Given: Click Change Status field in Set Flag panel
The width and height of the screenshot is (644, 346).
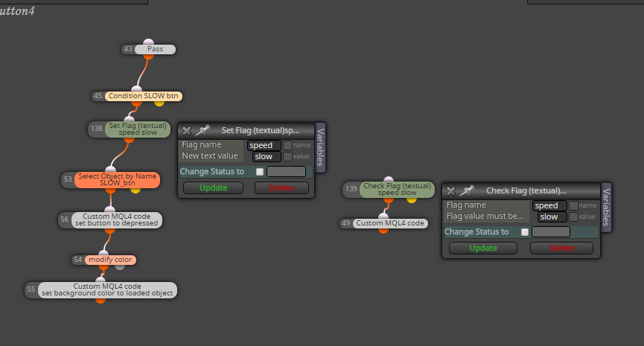Looking at the screenshot, I should point(287,172).
